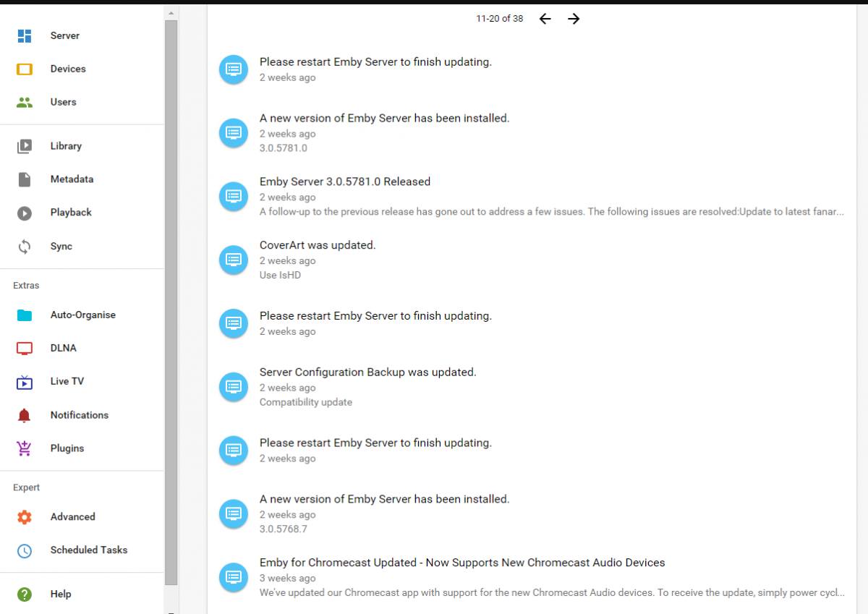Image resolution: width=868 pixels, height=614 pixels.
Task: Click the Devices sidebar icon
Action: point(25,69)
